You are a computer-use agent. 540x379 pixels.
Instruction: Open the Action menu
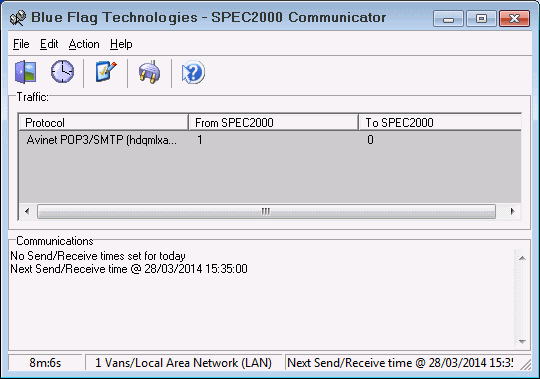(x=84, y=44)
